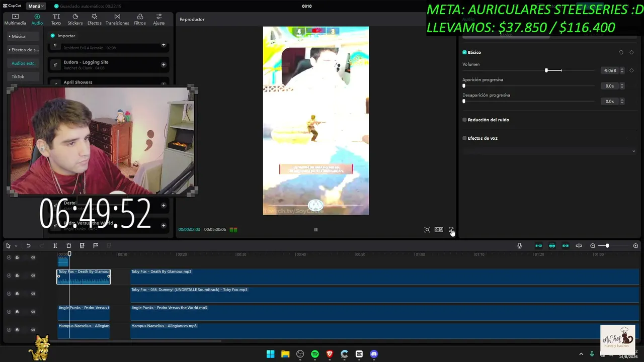Mute the Toby Fox - Death By Glamour track
Image resolution: width=644 pixels, height=362 pixels.
click(x=33, y=276)
